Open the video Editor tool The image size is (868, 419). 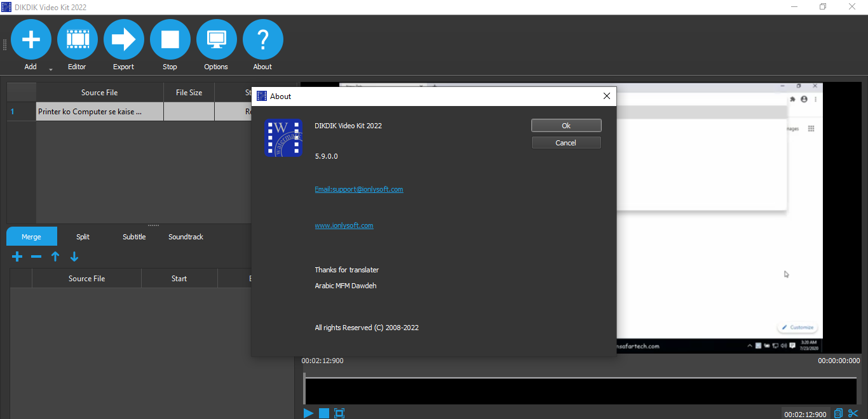click(78, 39)
